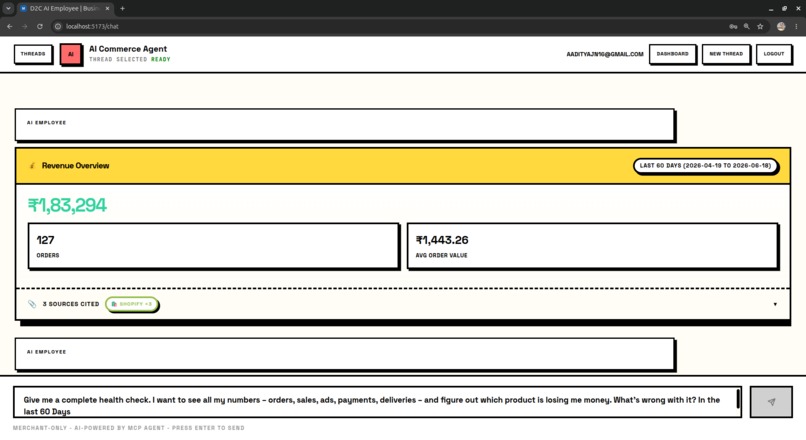The image size is (806, 440).
Task: Reload the page
Action: [40, 26]
